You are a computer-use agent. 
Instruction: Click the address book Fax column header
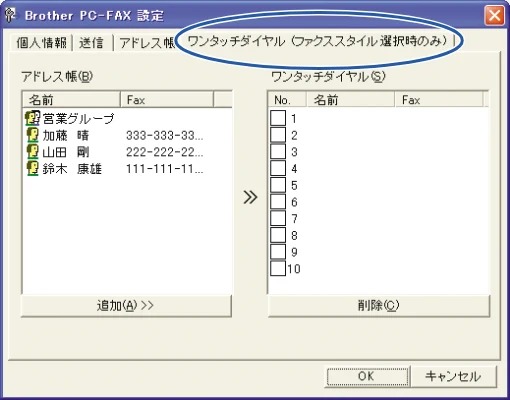pyautogui.click(x=167, y=100)
